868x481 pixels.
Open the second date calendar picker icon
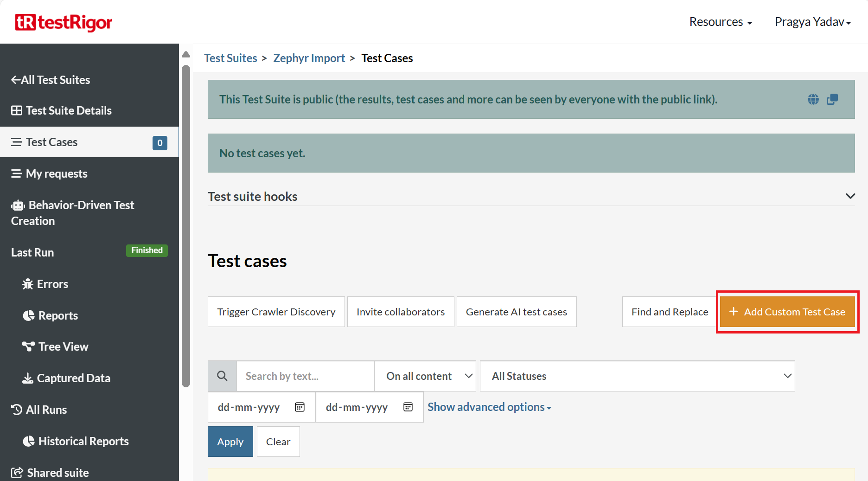click(408, 407)
